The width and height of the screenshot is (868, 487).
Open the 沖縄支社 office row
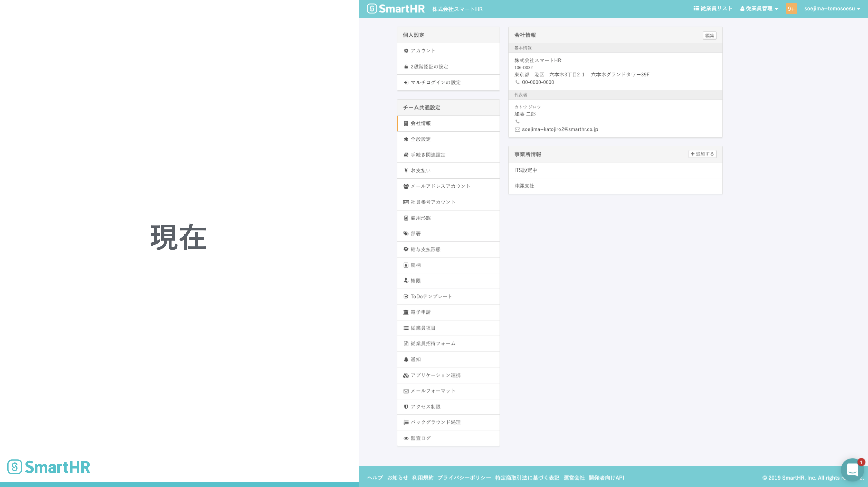pyautogui.click(x=524, y=186)
